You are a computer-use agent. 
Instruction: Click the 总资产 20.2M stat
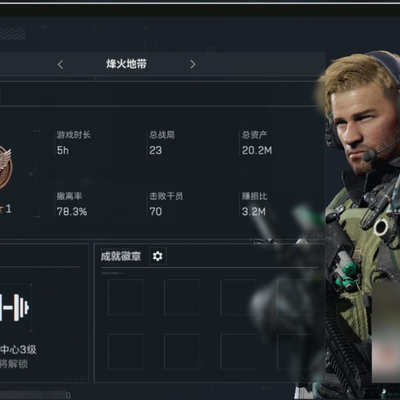(257, 143)
